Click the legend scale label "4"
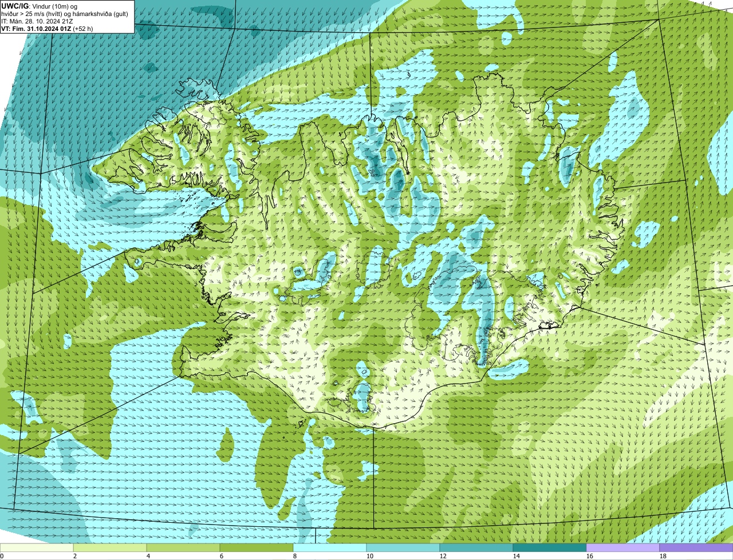 [x=148, y=556]
